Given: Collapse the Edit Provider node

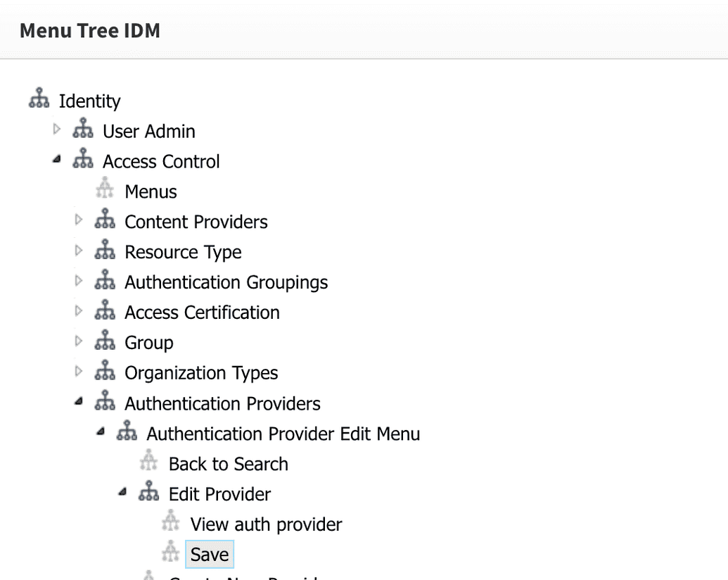Looking at the screenshot, I should pos(122,491).
